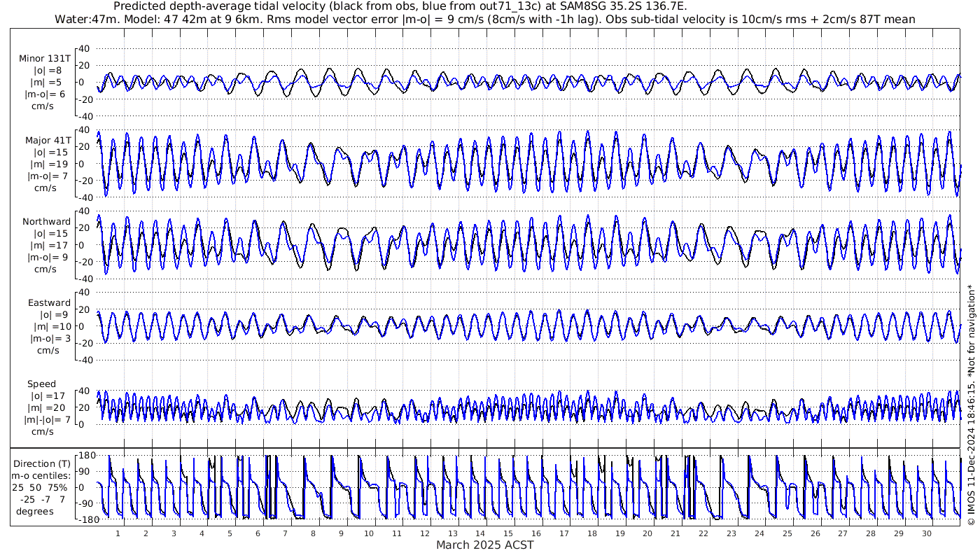The image size is (980, 560).
Task: Click the 'March 2025 ACST' axis title
Action: (x=484, y=545)
